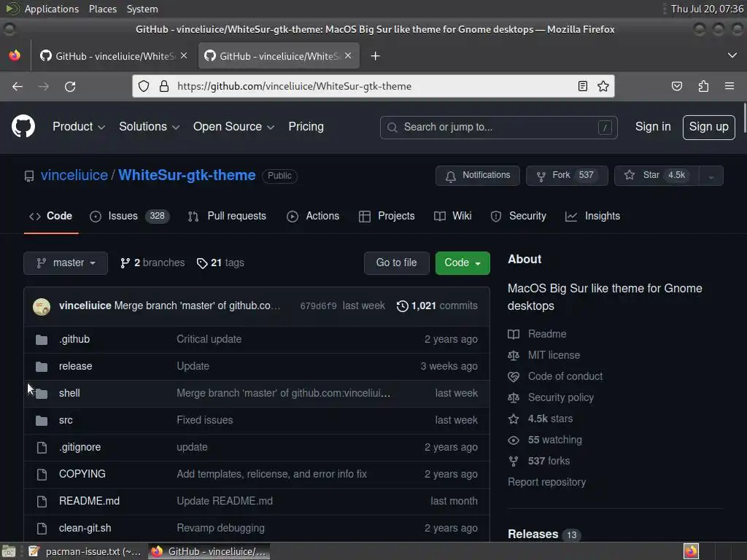Open the WhiteSur-gtk-theme repository link

point(187,175)
